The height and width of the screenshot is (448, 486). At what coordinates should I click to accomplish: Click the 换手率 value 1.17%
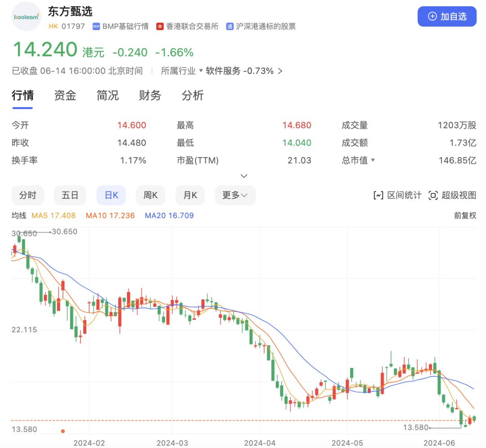pyautogui.click(x=133, y=160)
